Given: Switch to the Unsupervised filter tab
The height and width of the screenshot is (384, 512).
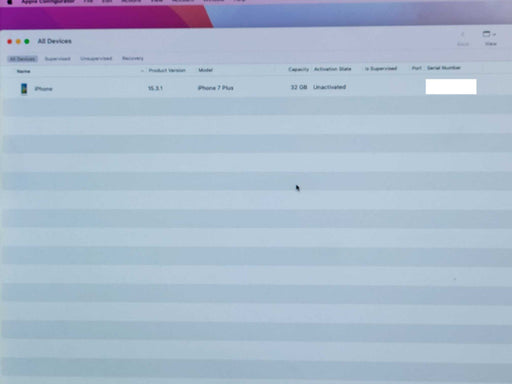Looking at the screenshot, I should coord(96,59).
